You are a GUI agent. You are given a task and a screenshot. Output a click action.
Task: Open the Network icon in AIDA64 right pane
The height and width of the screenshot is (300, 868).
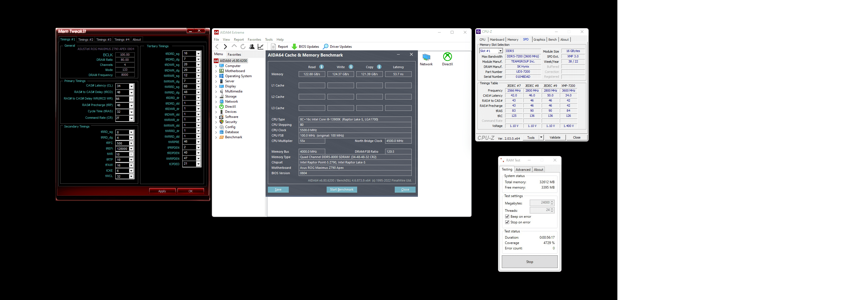[x=426, y=59]
